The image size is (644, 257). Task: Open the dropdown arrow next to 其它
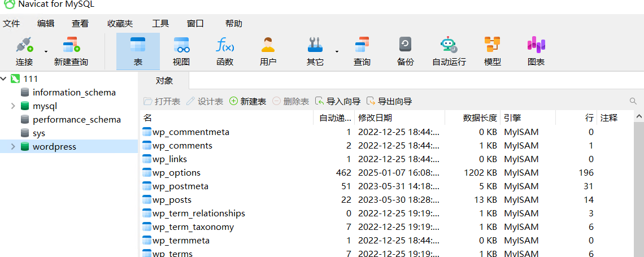[x=337, y=52]
